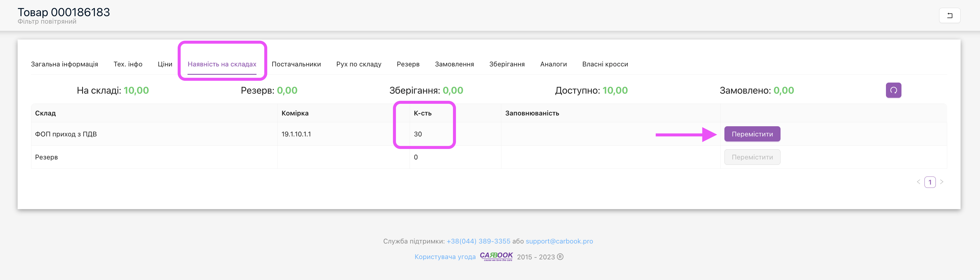
Task: Open the Зберігання tab
Action: [507, 64]
